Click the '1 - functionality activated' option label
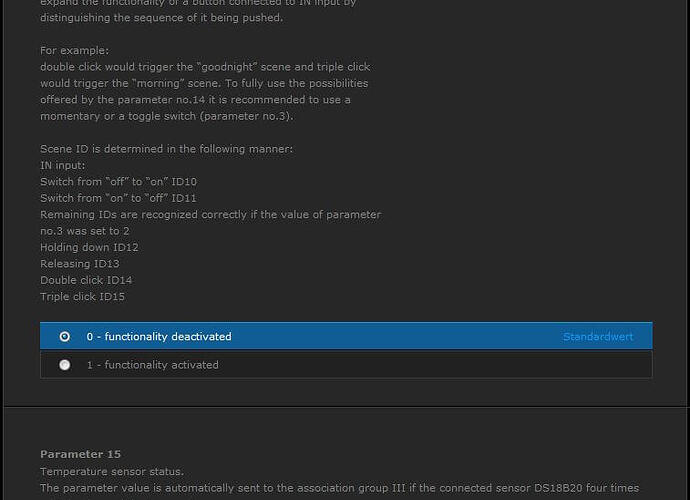 click(153, 365)
